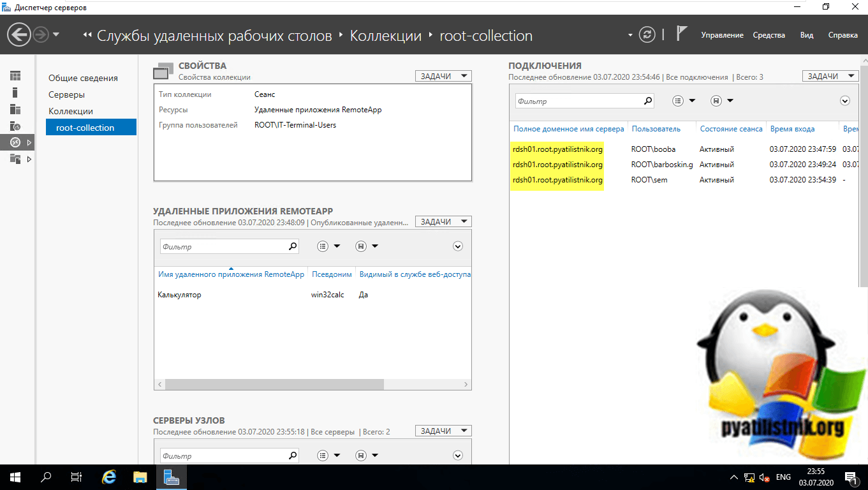The width and height of the screenshot is (868, 490).
Task: Click save query icon in RemoteApp panel
Action: click(x=361, y=246)
